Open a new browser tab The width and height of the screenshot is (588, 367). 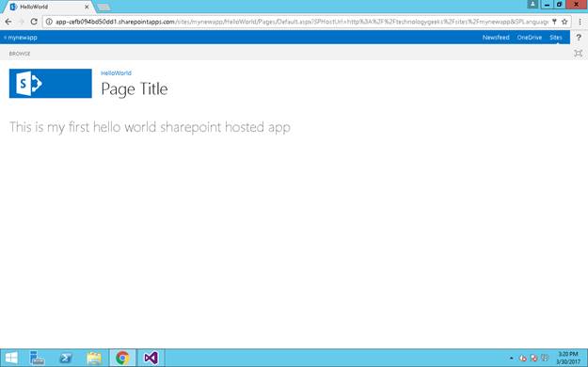103,7
